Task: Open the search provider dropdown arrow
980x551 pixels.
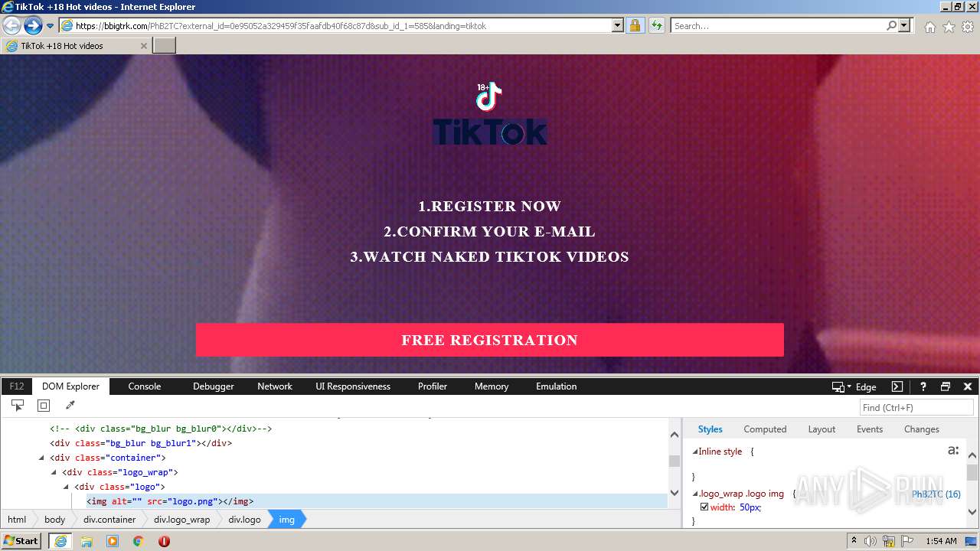Action: (x=904, y=26)
